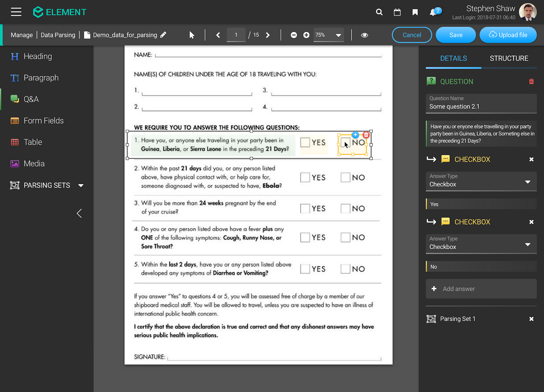Click the Question Name input field
The image size is (544, 392).
[481, 106]
